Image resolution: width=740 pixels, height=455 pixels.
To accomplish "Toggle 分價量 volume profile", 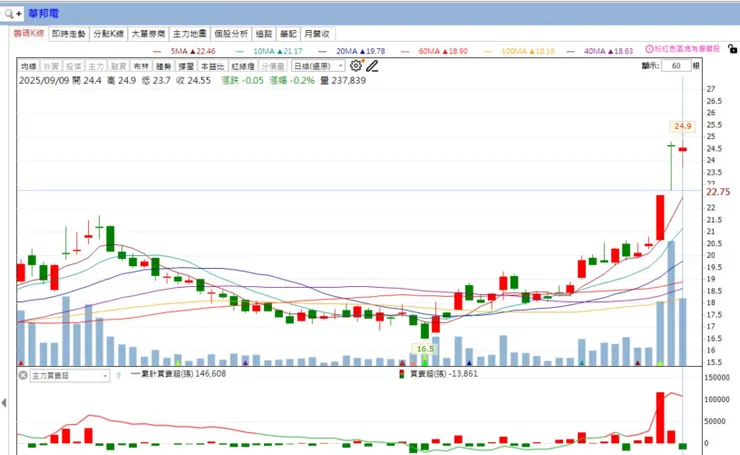I will point(273,66).
